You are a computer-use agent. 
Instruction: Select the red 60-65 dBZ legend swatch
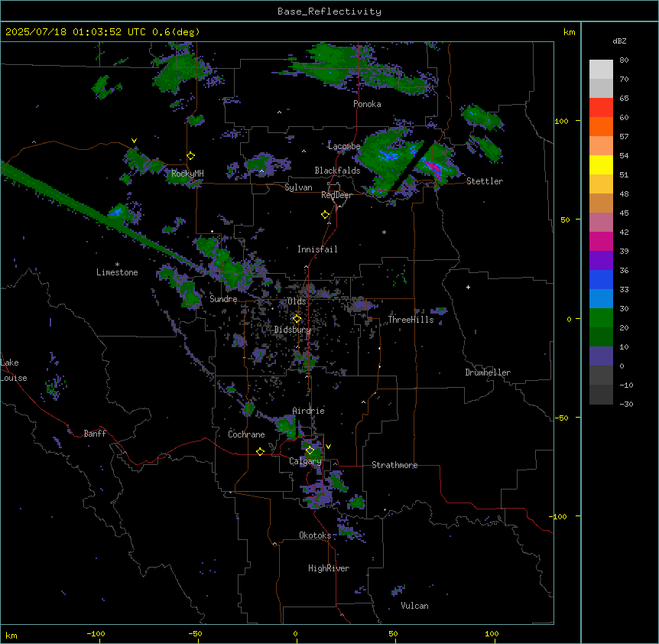(601, 108)
